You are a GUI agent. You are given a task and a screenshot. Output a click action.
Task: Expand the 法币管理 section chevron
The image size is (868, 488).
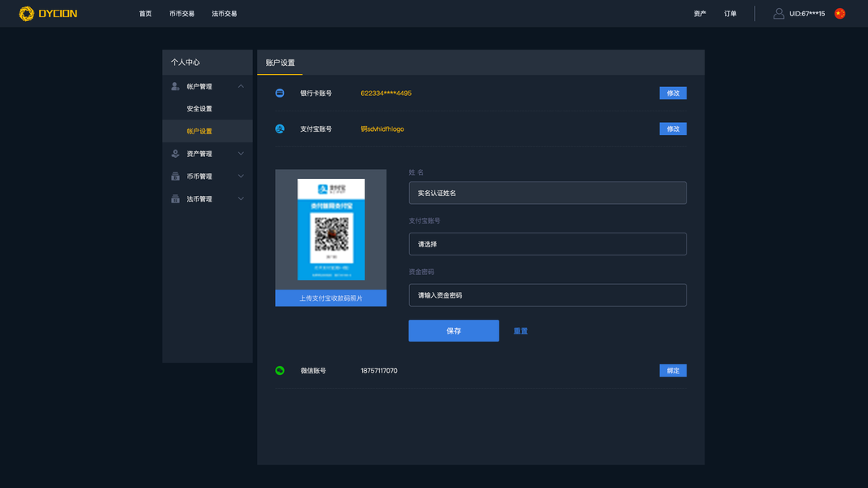pyautogui.click(x=241, y=199)
